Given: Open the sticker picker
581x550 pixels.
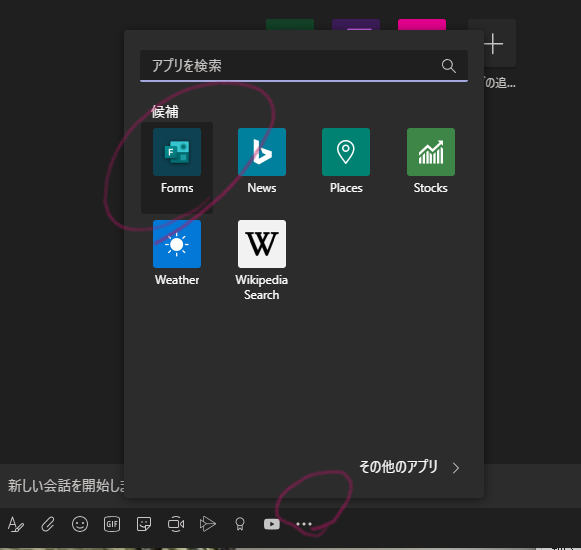Looking at the screenshot, I should point(144,524).
